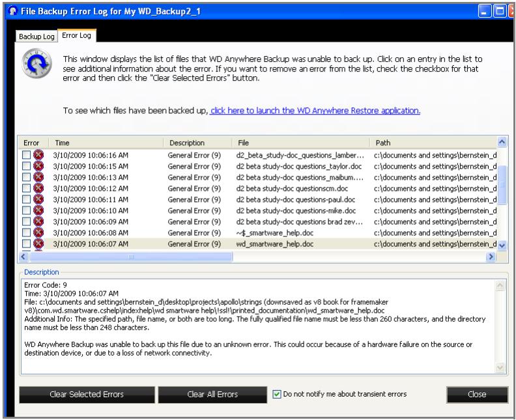Click the red error icon for 10:06:09 AM row
The image size is (516, 420).
(x=38, y=221)
